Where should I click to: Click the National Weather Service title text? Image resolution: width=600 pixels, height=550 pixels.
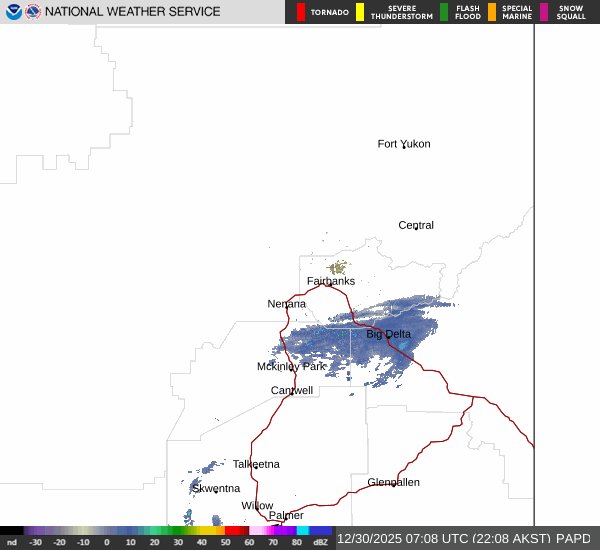134,12
